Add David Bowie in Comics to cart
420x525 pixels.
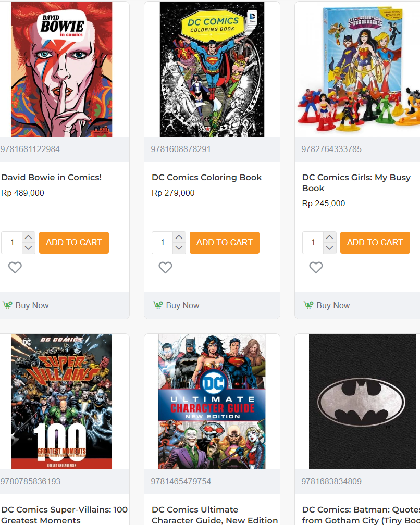pos(74,243)
